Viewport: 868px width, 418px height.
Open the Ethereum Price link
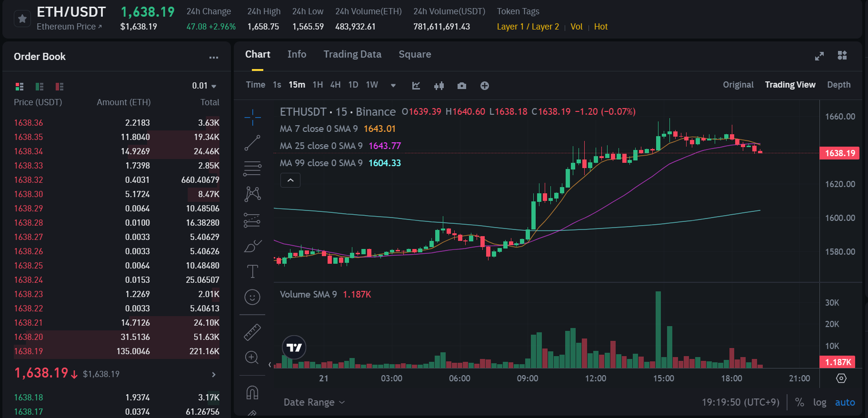coord(70,27)
